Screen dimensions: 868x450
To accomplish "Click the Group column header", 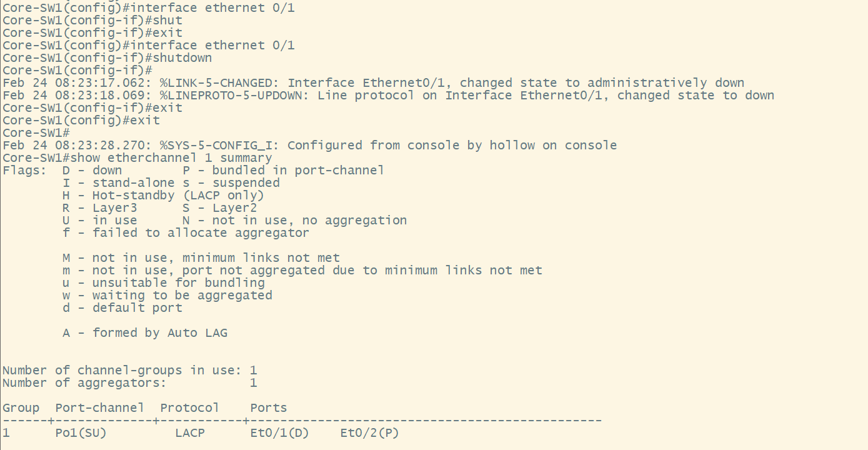I will [x=21, y=408].
